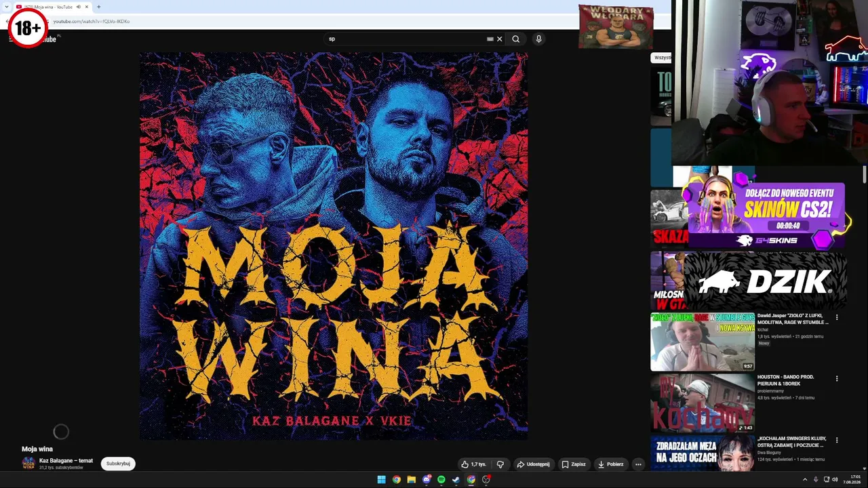
Task: Open the taskbar volume control
Action: [x=835, y=480]
